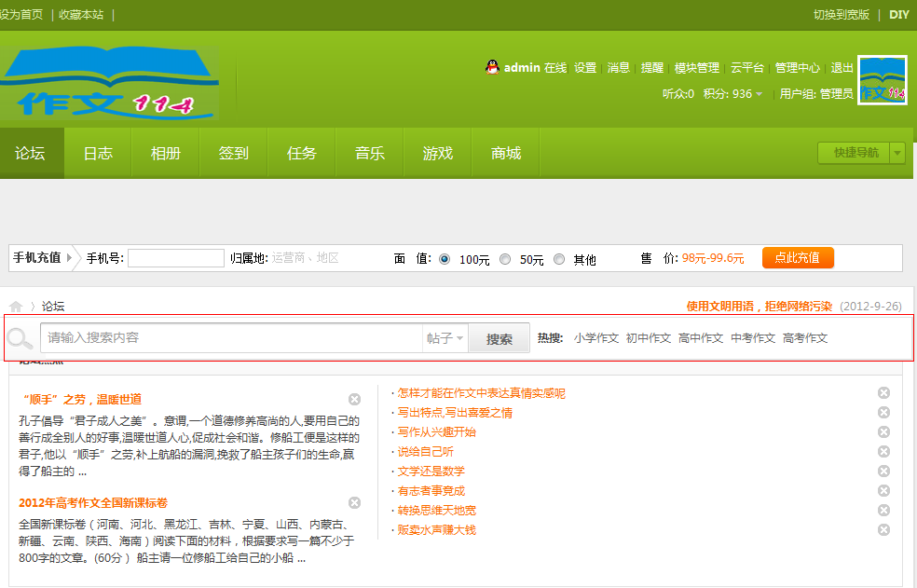Open the 论坛 navigation tab
The height and width of the screenshot is (588, 917).
click(x=31, y=153)
